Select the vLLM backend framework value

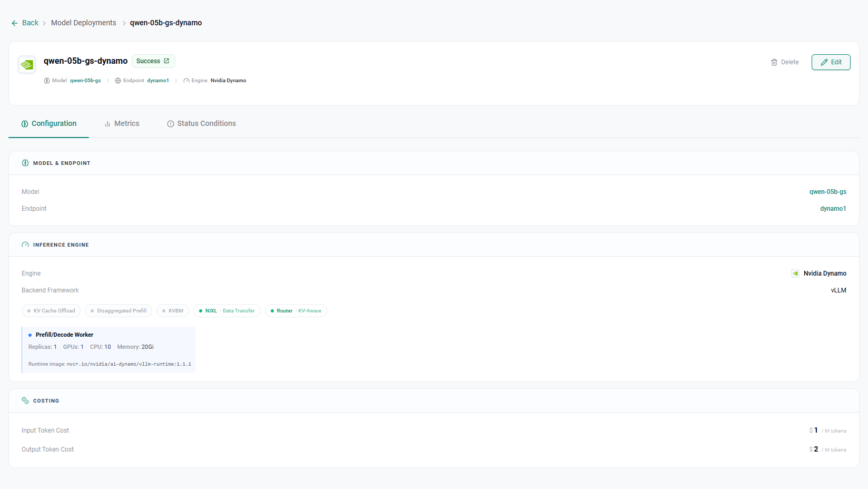click(x=839, y=290)
